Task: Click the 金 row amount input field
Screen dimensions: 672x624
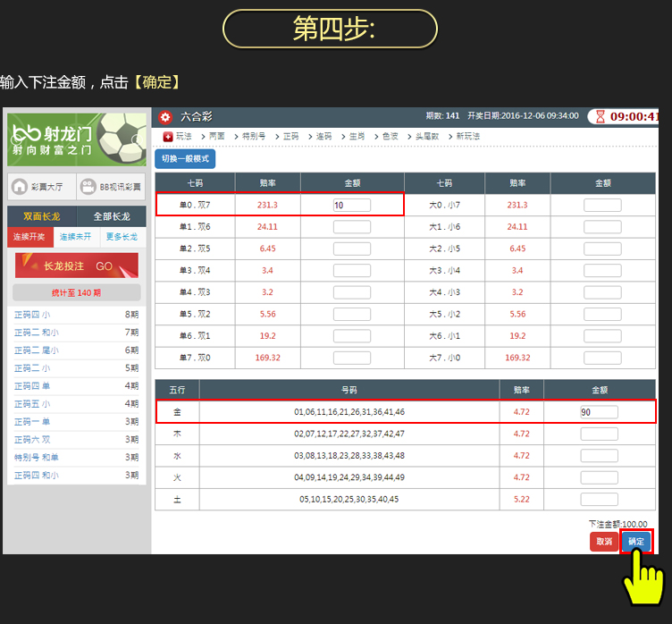Action: click(599, 412)
